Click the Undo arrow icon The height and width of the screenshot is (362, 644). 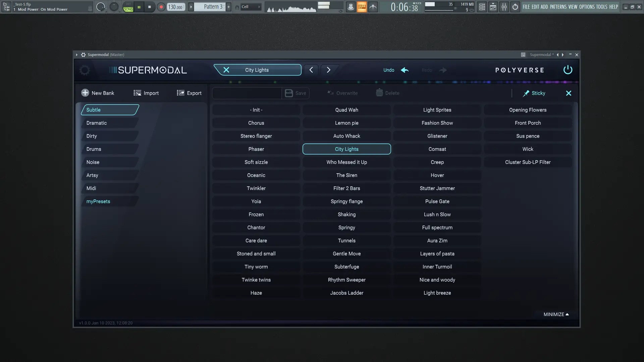point(405,70)
